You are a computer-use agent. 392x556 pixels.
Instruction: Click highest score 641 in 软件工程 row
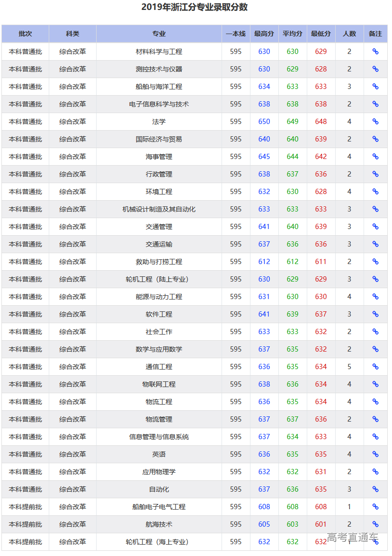pos(264,314)
